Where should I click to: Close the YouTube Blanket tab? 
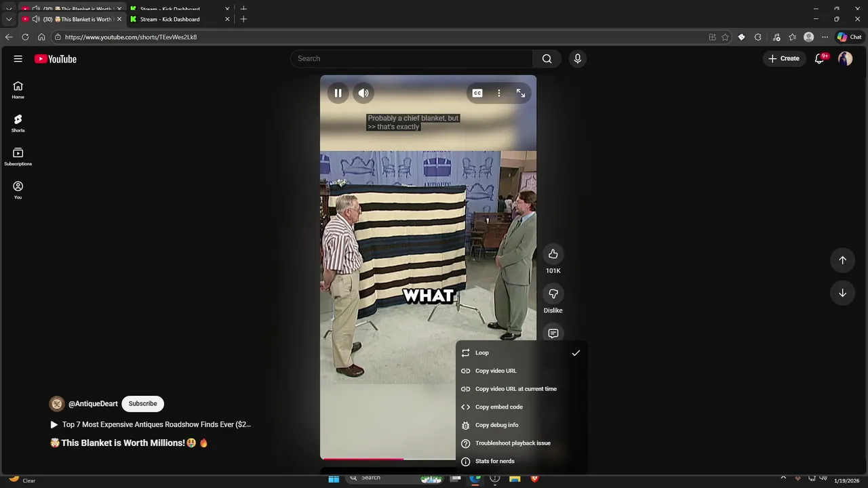point(119,19)
